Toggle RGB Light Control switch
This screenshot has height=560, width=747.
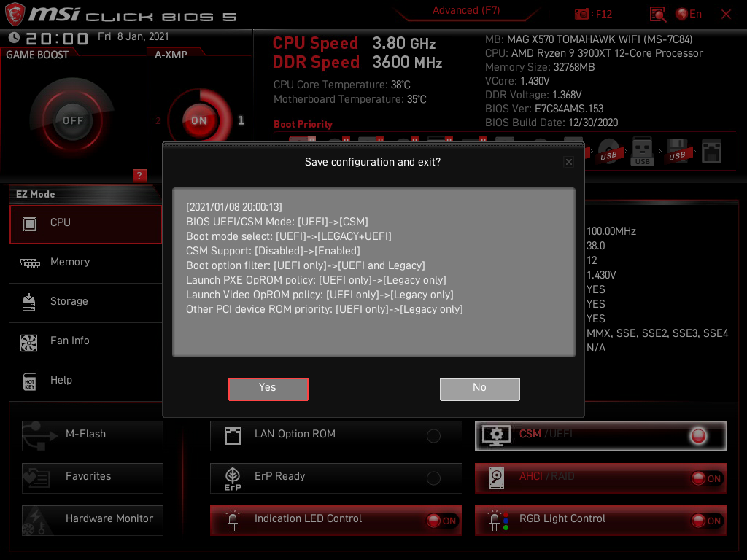click(x=706, y=521)
